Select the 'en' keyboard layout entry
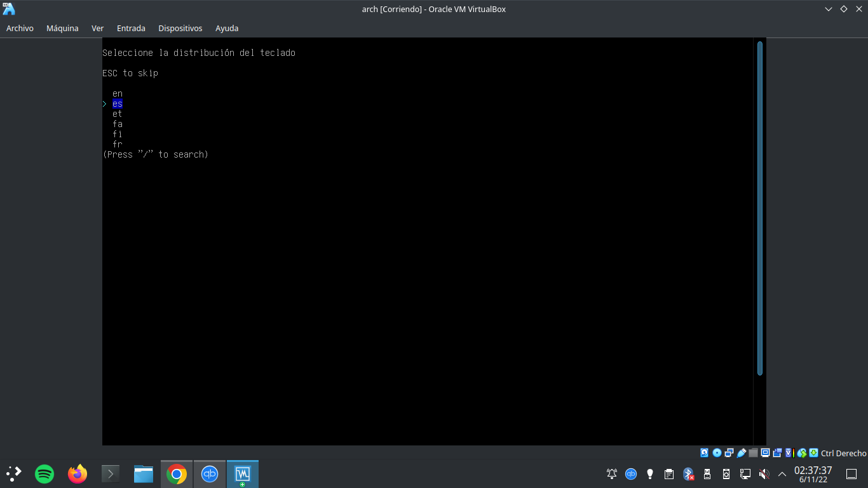The image size is (868, 488). tap(118, 93)
